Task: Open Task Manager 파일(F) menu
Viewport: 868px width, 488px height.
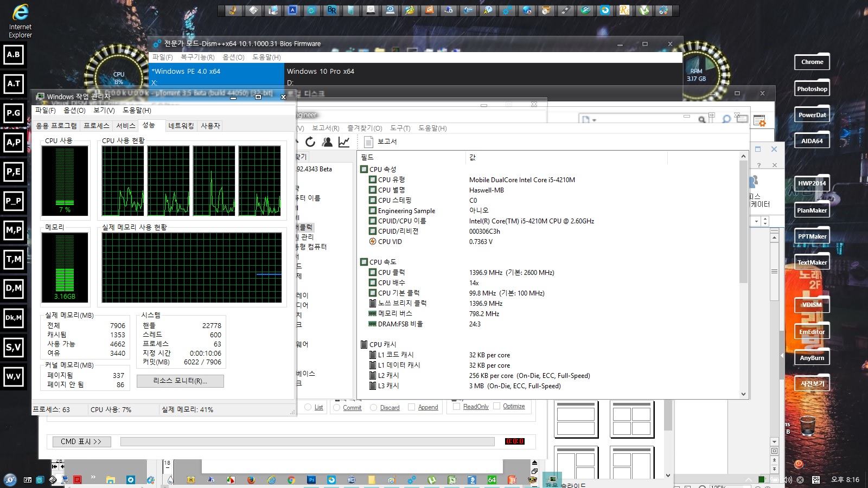Action: (45, 110)
